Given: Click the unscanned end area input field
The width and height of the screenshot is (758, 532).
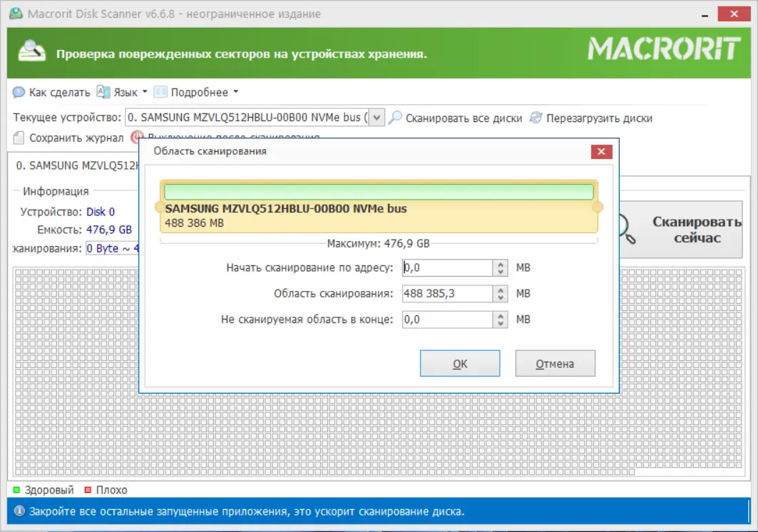Looking at the screenshot, I should click(x=448, y=319).
